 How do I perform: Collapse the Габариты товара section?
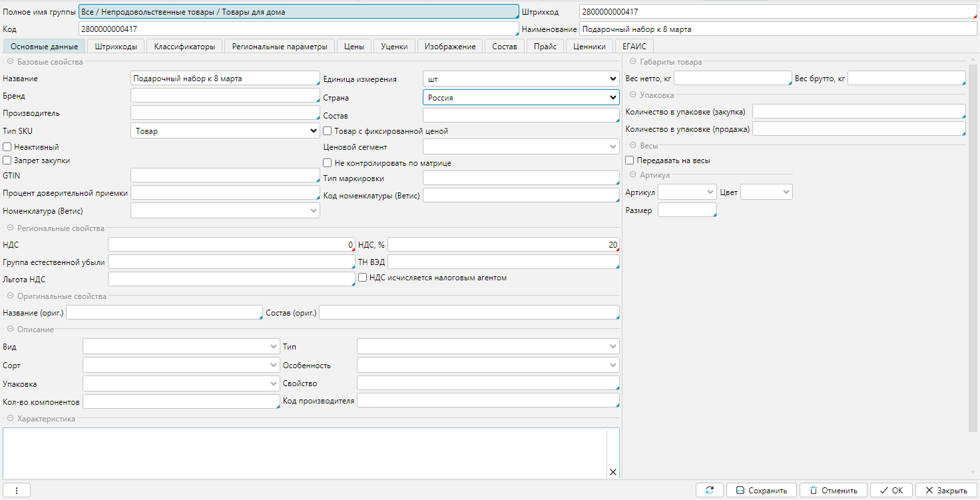pos(633,62)
